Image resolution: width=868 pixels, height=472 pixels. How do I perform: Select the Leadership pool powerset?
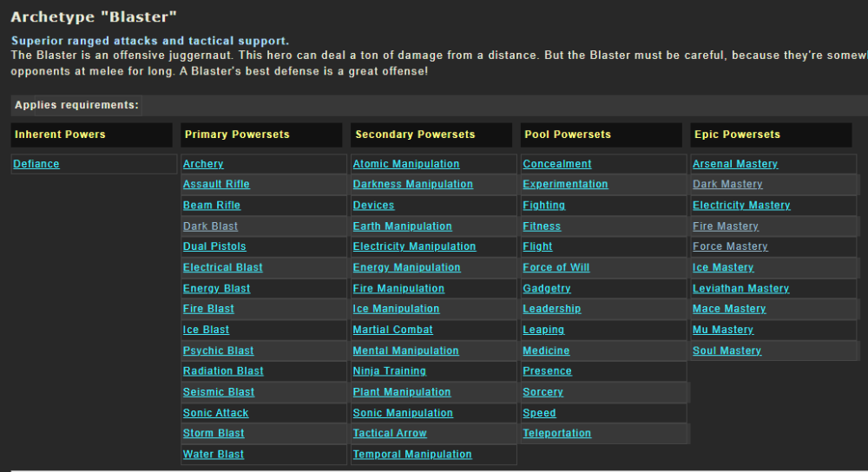552,309
